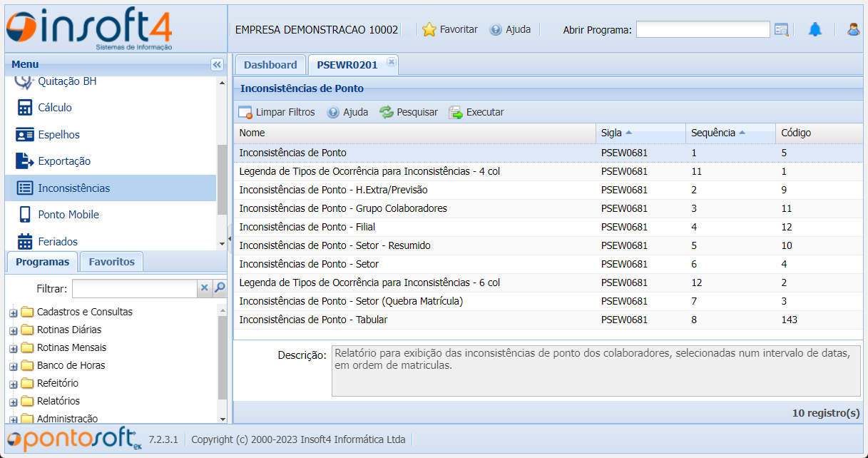The height and width of the screenshot is (458, 868).
Task: Click the Executar button
Action: [x=476, y=112]
